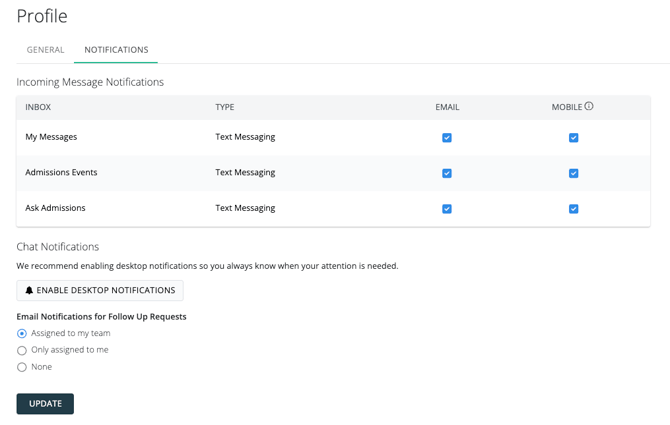Click the TYPE column header
This screenshot has width=670, height=425.
(225, 107)
